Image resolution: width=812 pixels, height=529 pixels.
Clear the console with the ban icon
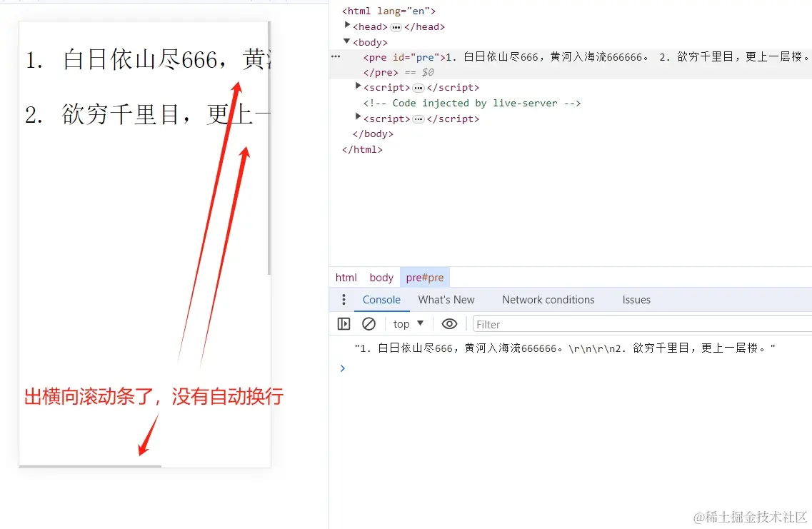click(x=369, y=324)
